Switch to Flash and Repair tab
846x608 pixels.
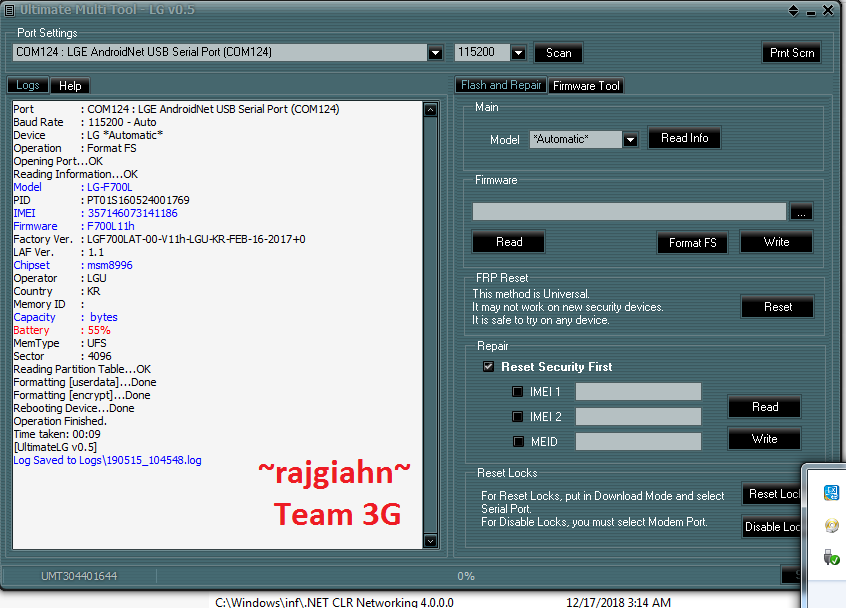(501, 85)
